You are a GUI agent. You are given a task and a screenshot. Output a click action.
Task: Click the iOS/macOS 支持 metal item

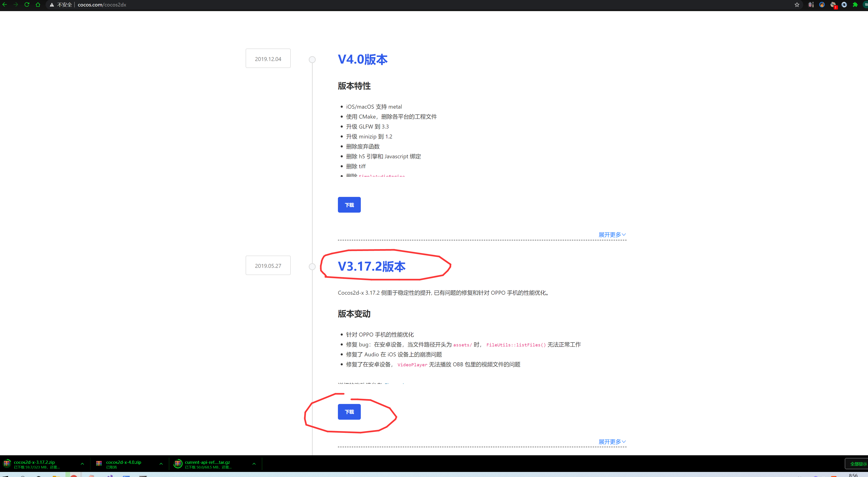pyautogui.click(x=374, y=107)
